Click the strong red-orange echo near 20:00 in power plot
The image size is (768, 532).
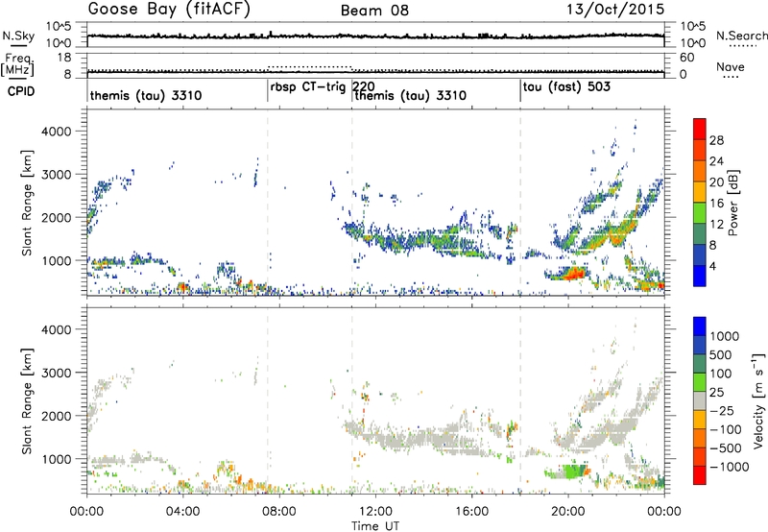coord(573,274)
